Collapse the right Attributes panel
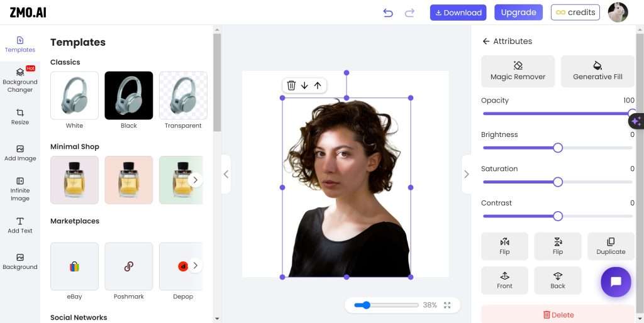The width and height of the screenshot is (644, 323). pos(466,174)
